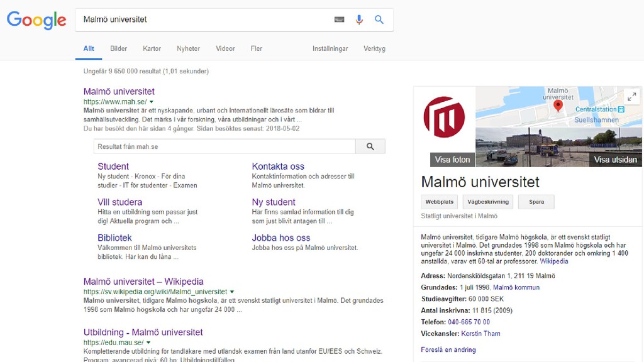Click the Vägbeskrivning button
The width and height of the screenshot is (644, 362).
(488, 202)
